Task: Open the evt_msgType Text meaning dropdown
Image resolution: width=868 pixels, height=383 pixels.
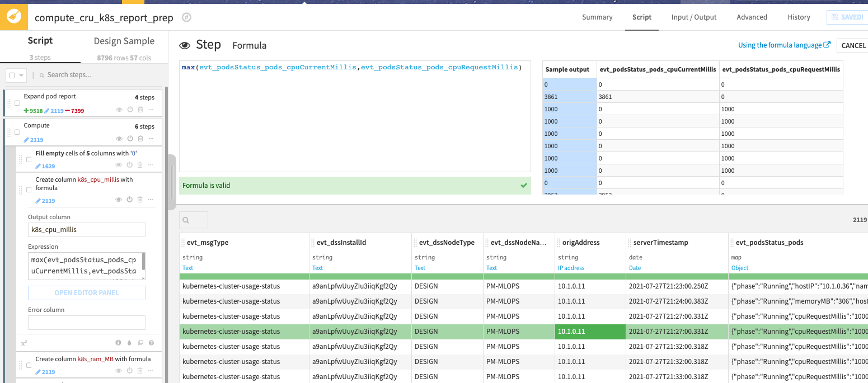Action: click(188, 268)
